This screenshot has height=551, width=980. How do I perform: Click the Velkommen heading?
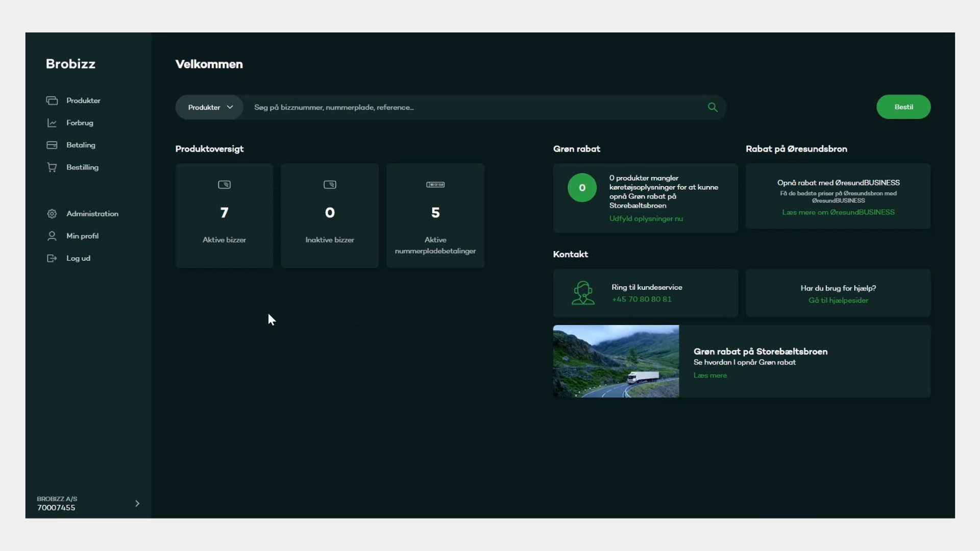[x=209, y=64]
